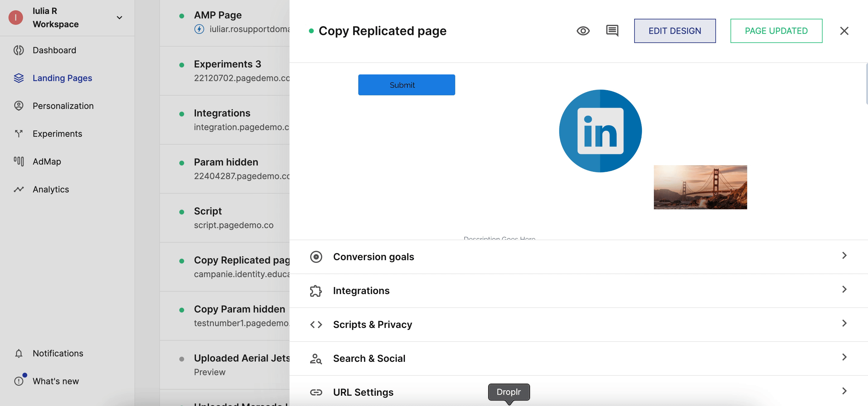Click the Notifications bell icon
The image size is (868, 406).
click(18, 353)
